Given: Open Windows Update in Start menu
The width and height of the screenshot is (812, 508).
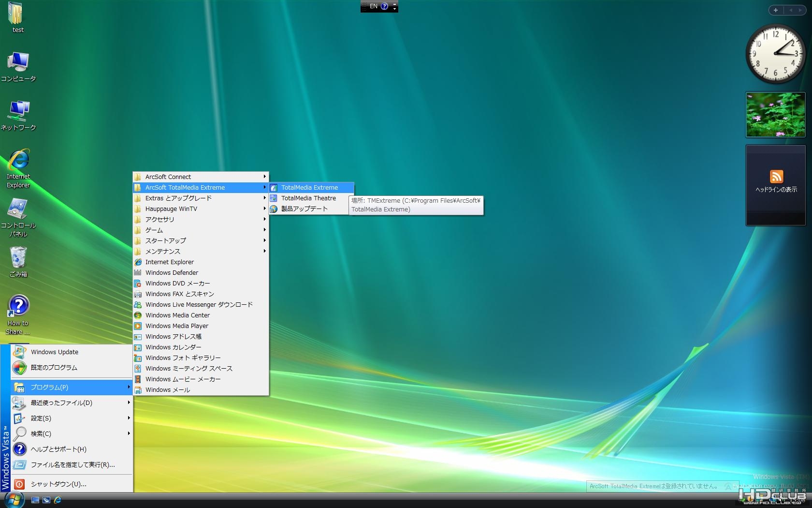Looking at the screenshot, I should coord(54,352).
